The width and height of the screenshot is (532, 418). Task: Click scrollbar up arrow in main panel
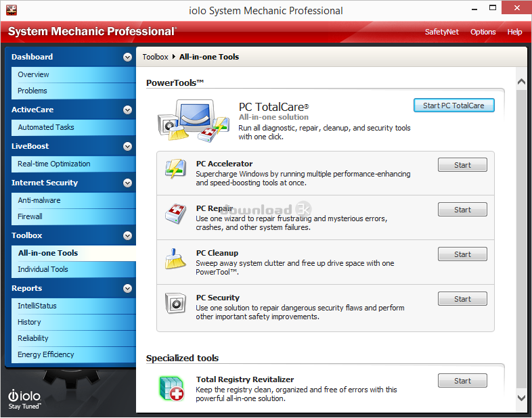(x=521, y=82)
